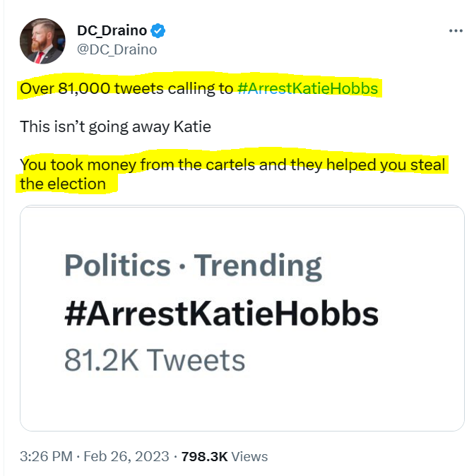Open DC_Draino's profile avatar photo
Viewport: 474px width, 476px height.
(x=42, y=40)
